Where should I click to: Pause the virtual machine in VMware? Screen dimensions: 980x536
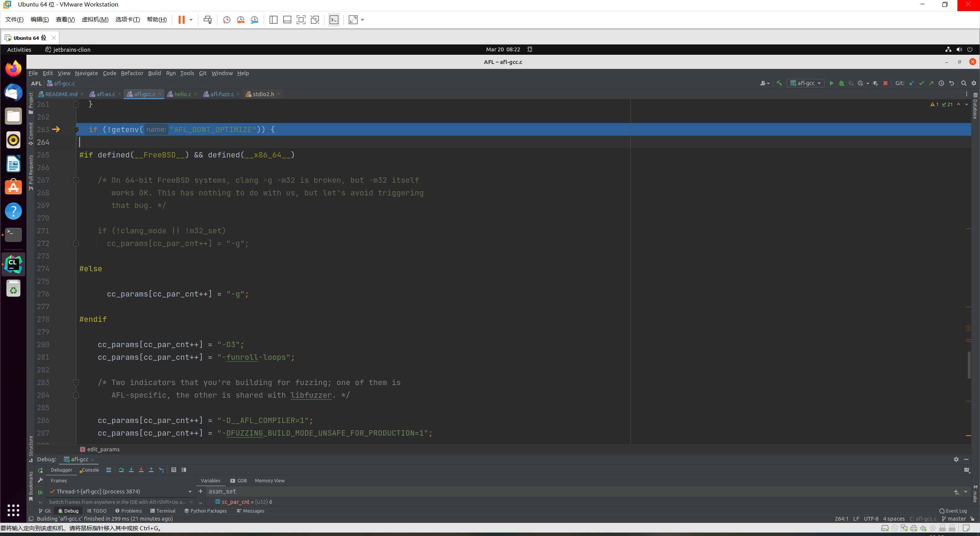181,20
